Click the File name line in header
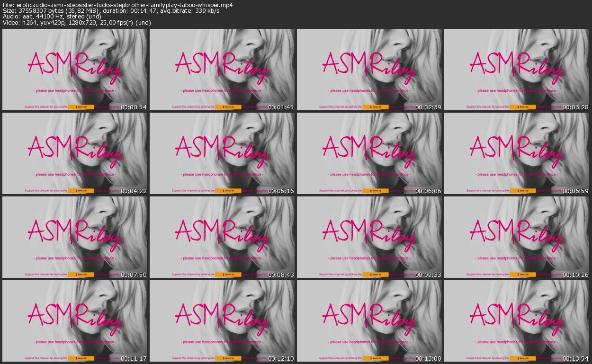 pos(117,4)
